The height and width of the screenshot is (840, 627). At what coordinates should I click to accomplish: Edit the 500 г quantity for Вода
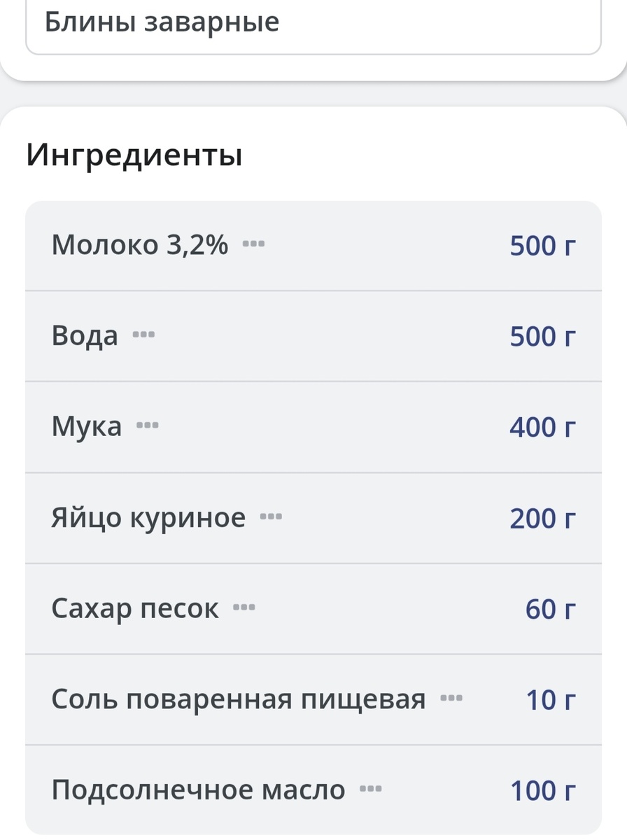click(543, 337)
